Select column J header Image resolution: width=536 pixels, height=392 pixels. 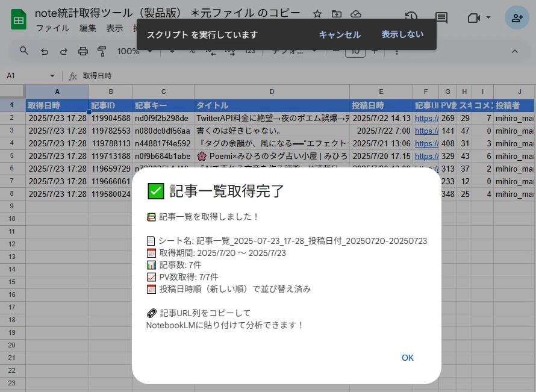tap(514, 92)
